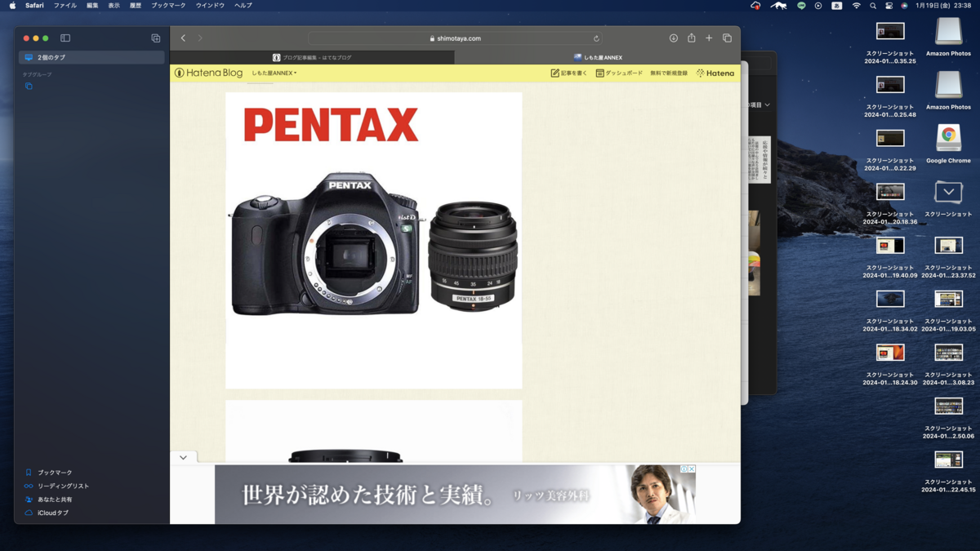Image resolution: width=980 pixels, height=551 pixels.
Task: Collapse the ad with chevron-down button
Action: coord(183,457)
